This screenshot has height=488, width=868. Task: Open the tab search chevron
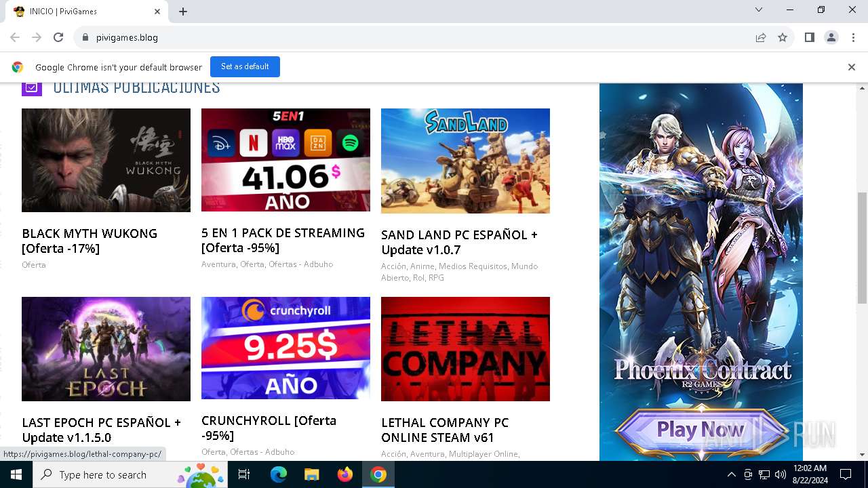pyautogui.click(x=759, y=9)
